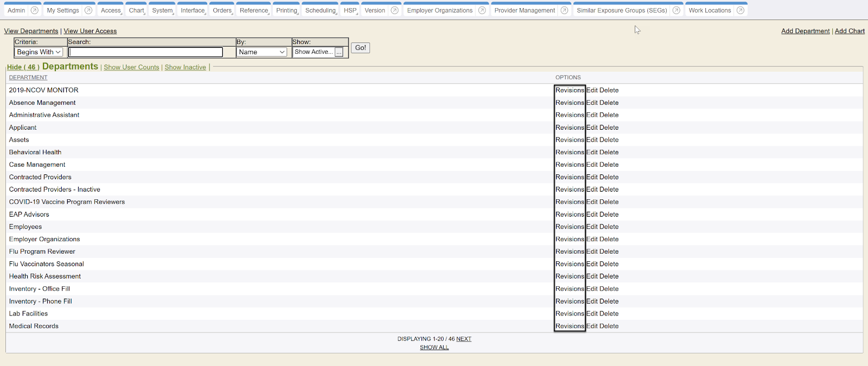The height and width of the screenshot is (366, 868).
Task: Click the arrow icon next to Provider Management
Action: 564,10
